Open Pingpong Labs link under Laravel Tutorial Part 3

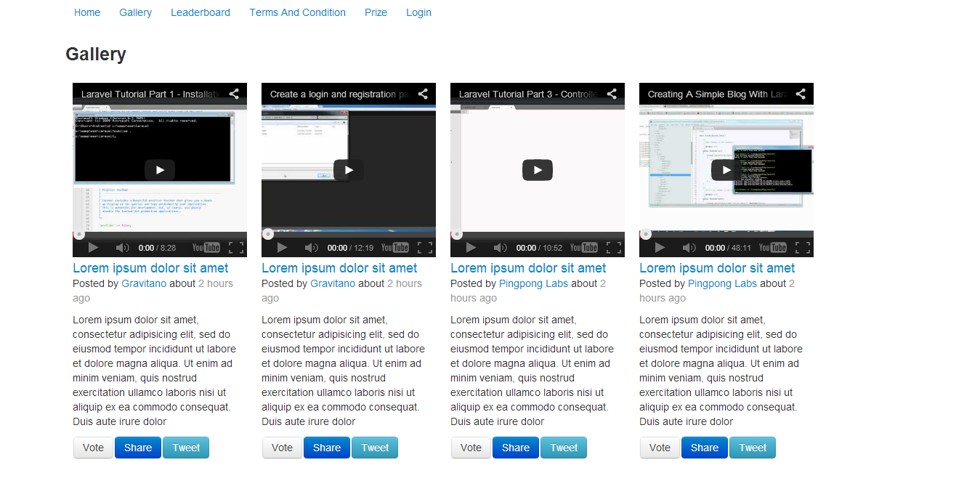tap(533, 283)
